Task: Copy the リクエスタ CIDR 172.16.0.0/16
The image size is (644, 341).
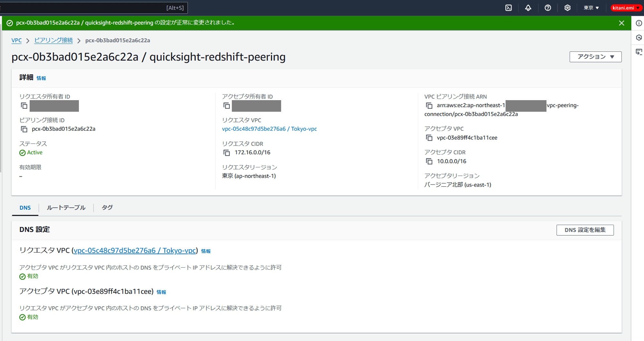Action: 226,153
